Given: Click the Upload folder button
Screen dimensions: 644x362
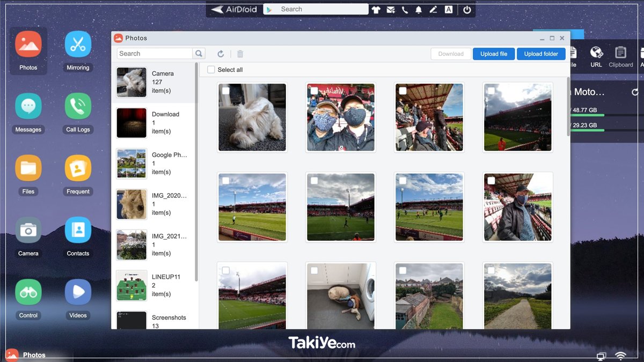Looking at the screenshot, I should point(541,54).
